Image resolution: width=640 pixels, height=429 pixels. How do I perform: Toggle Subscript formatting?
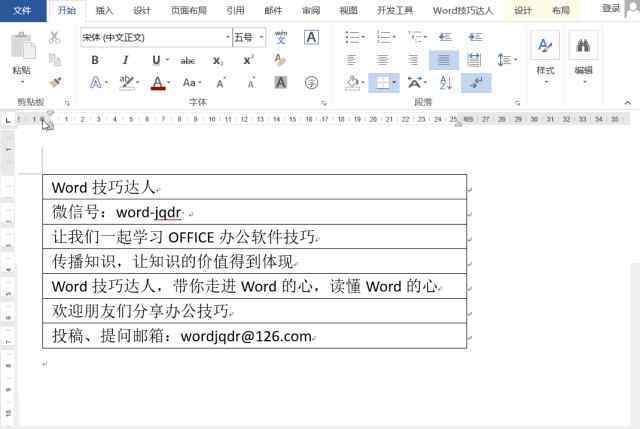[218, 61]
